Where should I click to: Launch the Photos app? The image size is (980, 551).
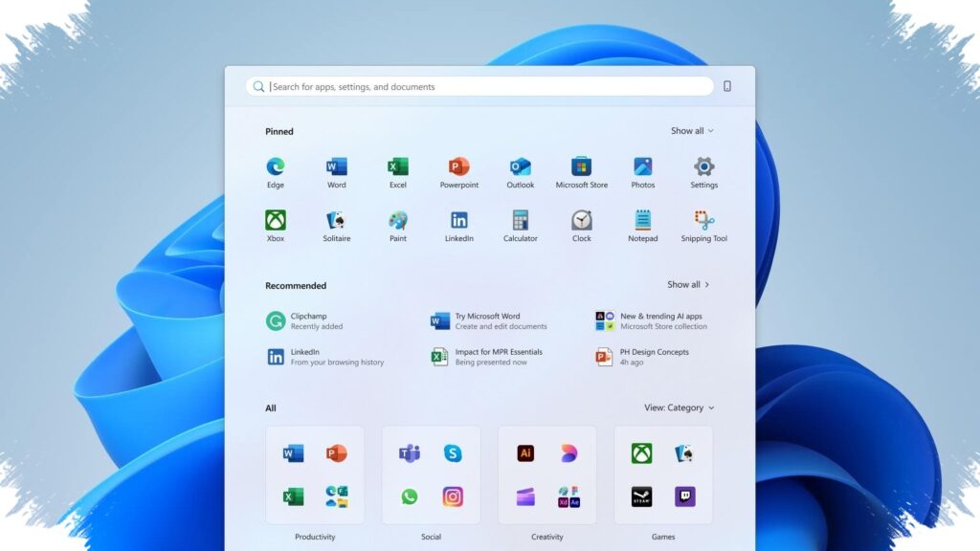(642, 172)
